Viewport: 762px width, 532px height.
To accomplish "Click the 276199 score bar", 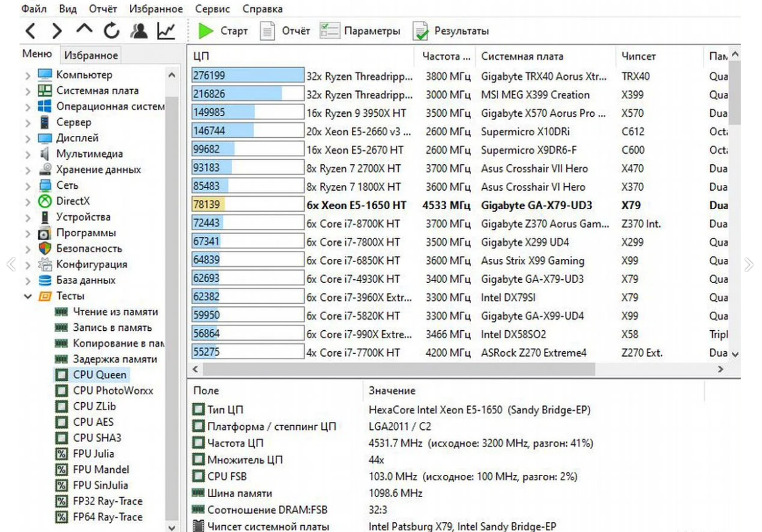I will 247,76.
